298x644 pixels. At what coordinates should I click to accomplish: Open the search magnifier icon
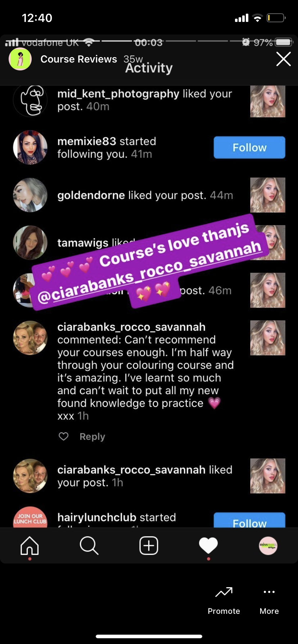pyautogui.click(x=89, y=546)
